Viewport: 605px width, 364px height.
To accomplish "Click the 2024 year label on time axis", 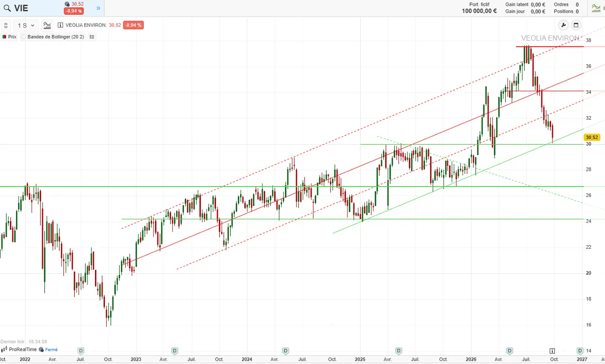I will coord(247,359).
